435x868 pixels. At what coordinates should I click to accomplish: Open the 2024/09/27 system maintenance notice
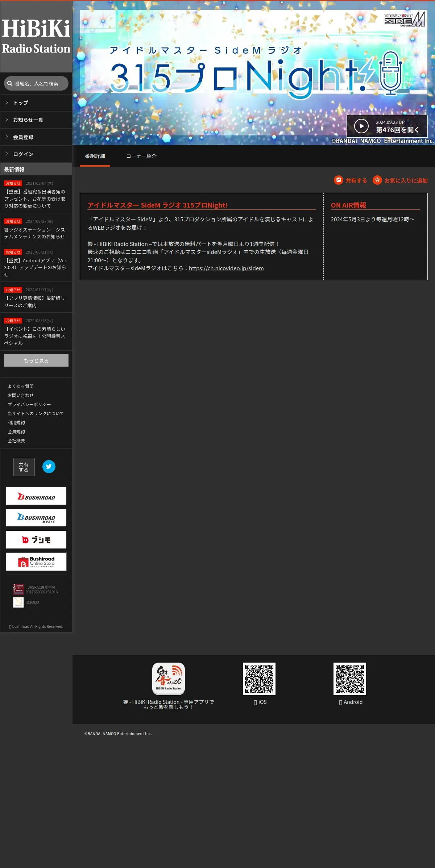pos(36,229)
